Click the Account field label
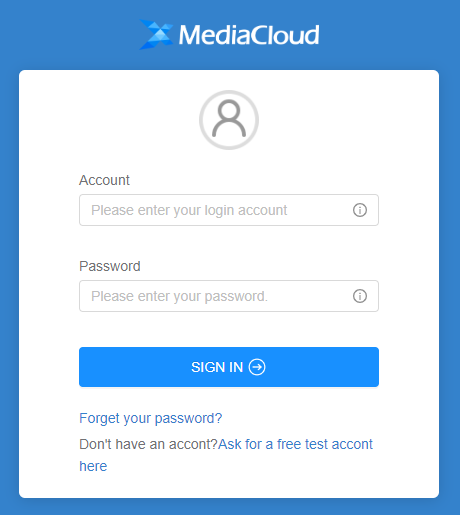 point(104,180)
